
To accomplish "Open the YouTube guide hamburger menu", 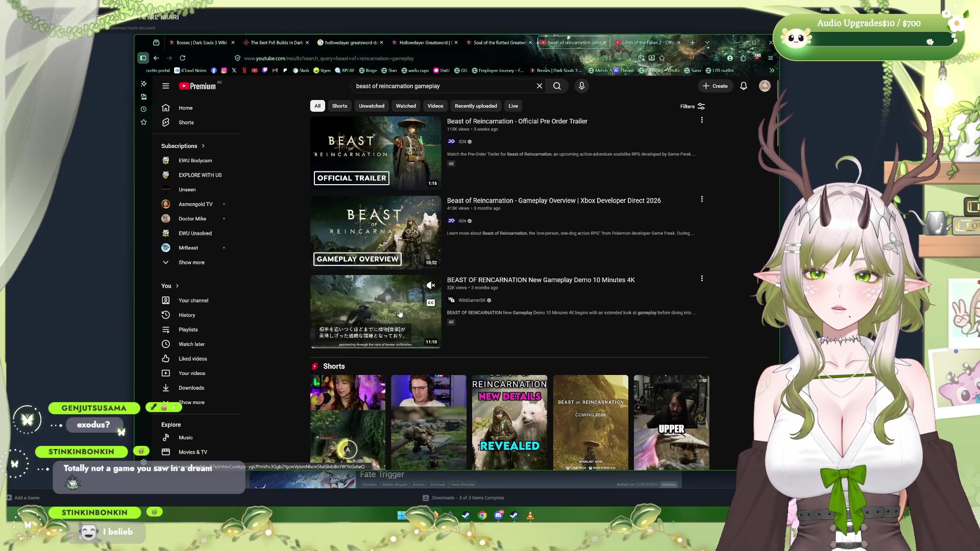I will [x=165, y=86].
